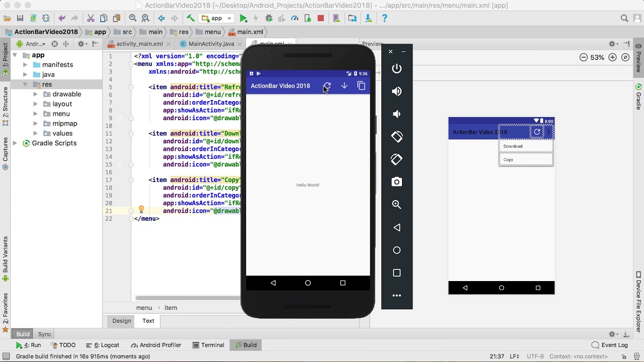
Task: Click the Debug app bug icon
Action: (269, 19)
